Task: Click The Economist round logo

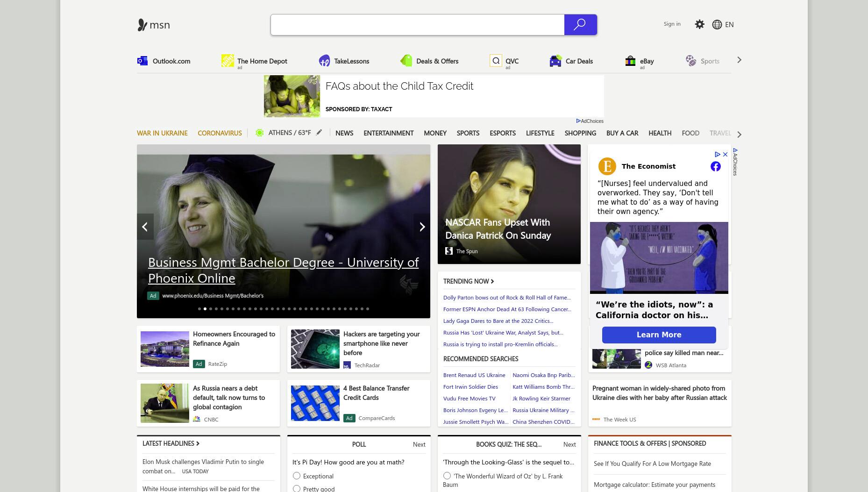Action: [607, 166]
